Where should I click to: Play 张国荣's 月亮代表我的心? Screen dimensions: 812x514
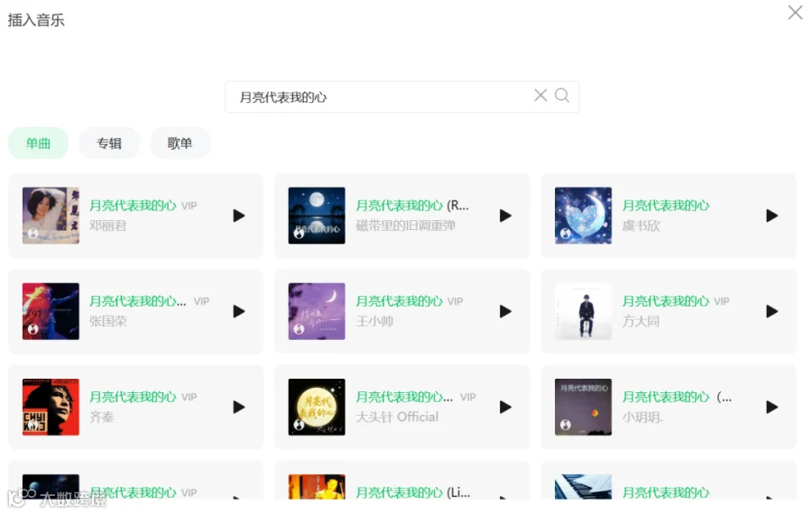239,311
